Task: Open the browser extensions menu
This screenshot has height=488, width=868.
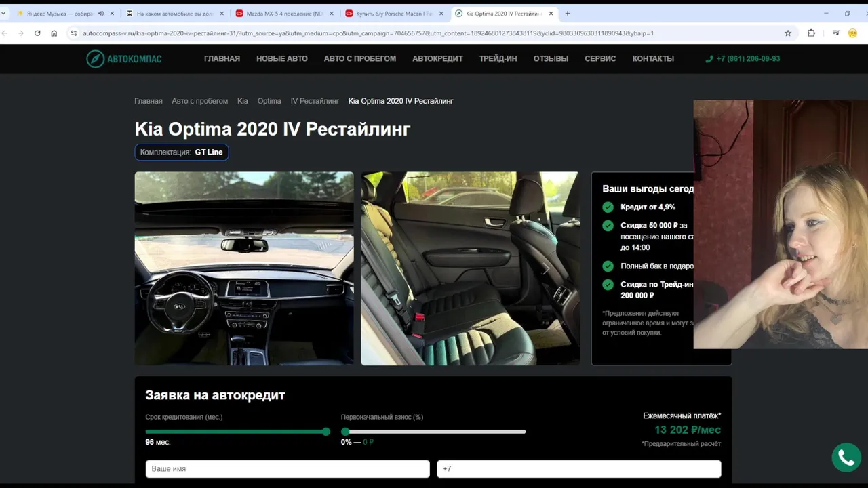Action: pos(811,33)
